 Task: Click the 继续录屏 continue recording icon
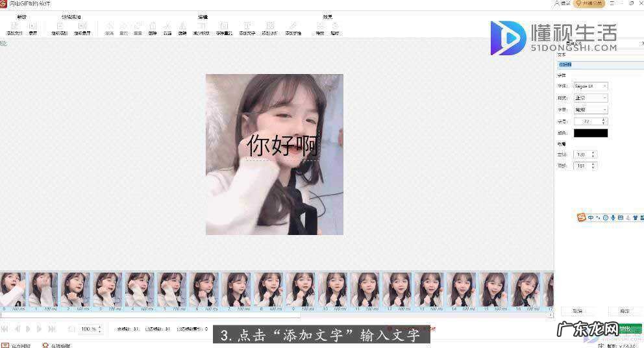click(x=82, y=26)
